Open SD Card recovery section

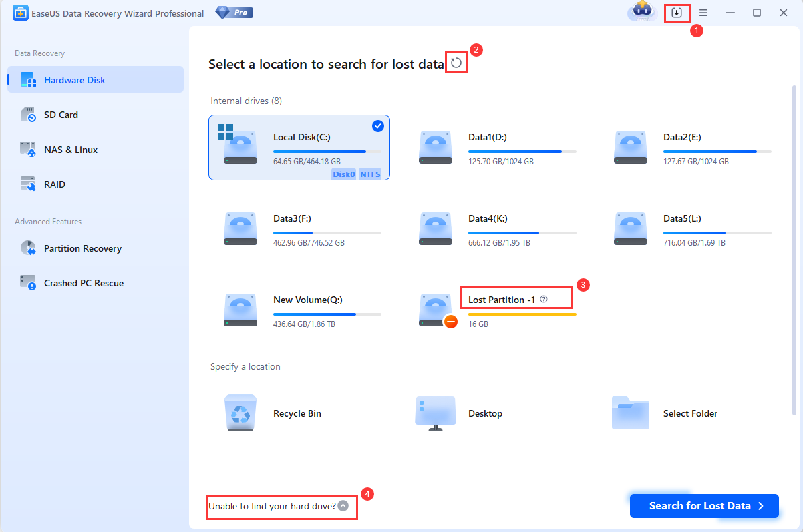(96, 115)
